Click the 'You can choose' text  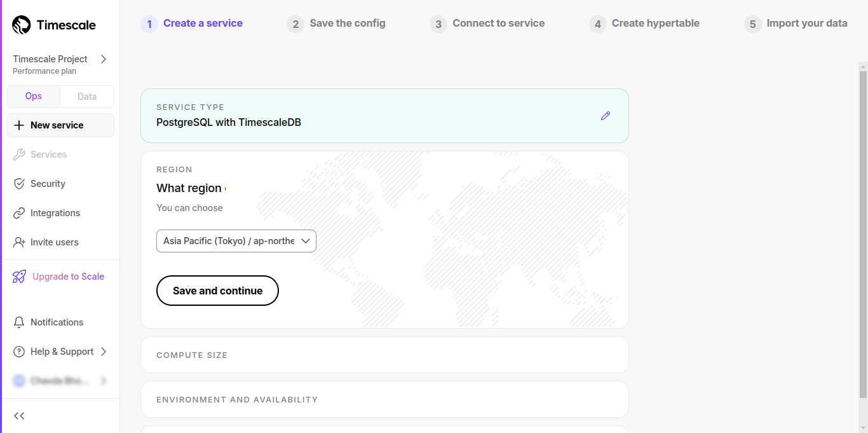(x=189, y=208)
